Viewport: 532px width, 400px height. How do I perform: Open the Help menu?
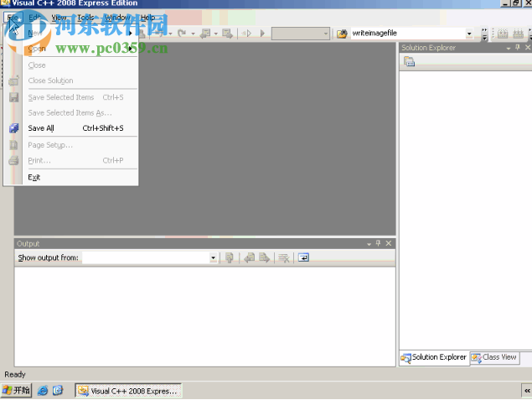coord(147,18)
